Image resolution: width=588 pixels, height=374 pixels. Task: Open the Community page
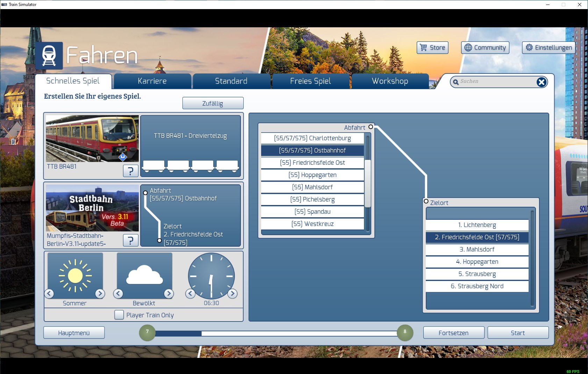click(x=485, y=48)
